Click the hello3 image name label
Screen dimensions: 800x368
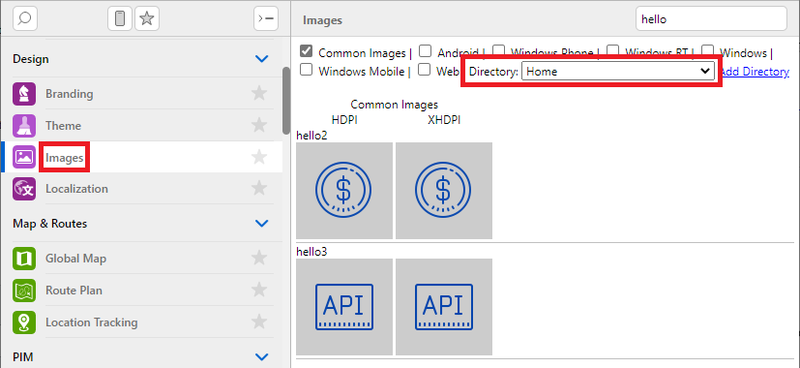point(312,252)
